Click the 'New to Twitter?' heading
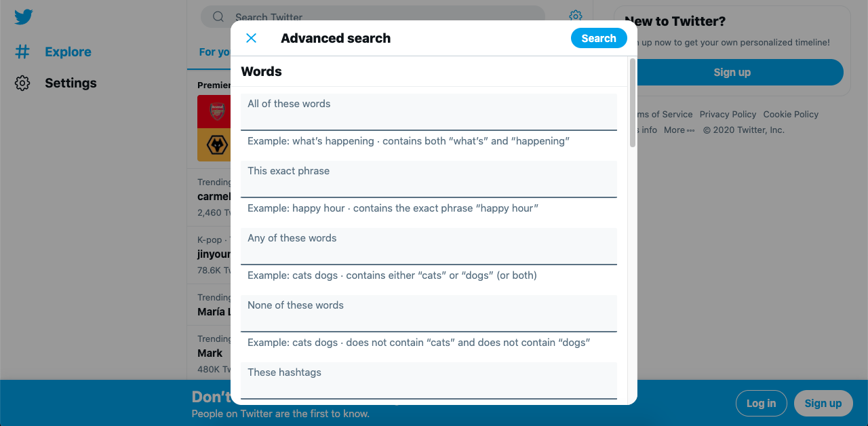 coord(675,21)
